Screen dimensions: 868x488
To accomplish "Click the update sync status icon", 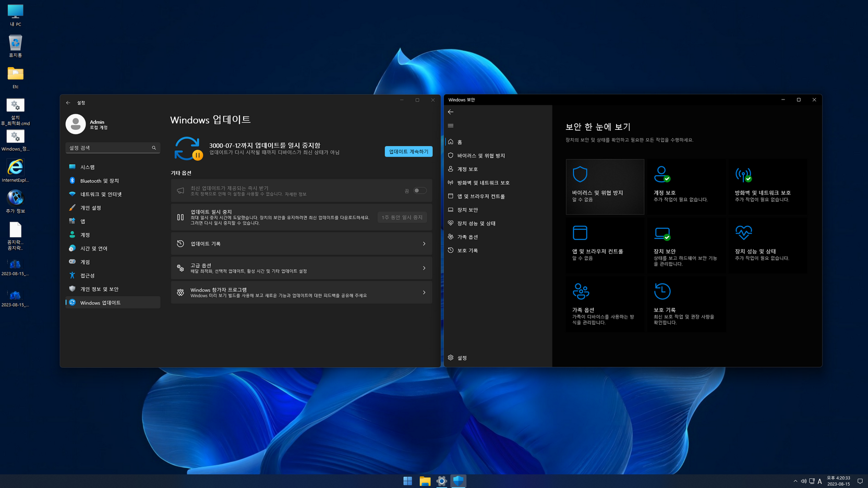I will click(x=188, y=149).
